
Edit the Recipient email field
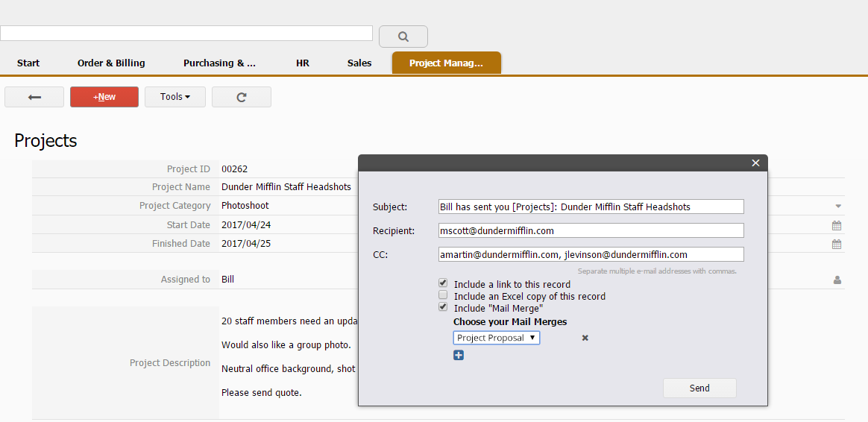(x=591, y=230)
